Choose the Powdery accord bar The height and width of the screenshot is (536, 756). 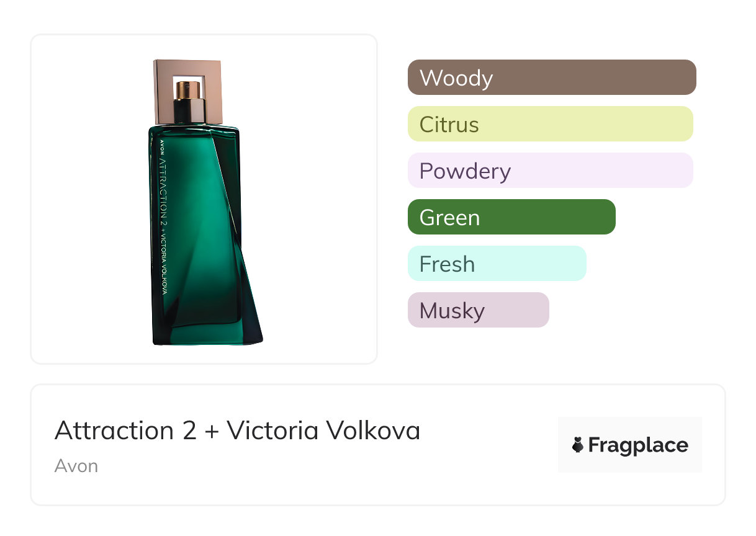tap(550, 171)
